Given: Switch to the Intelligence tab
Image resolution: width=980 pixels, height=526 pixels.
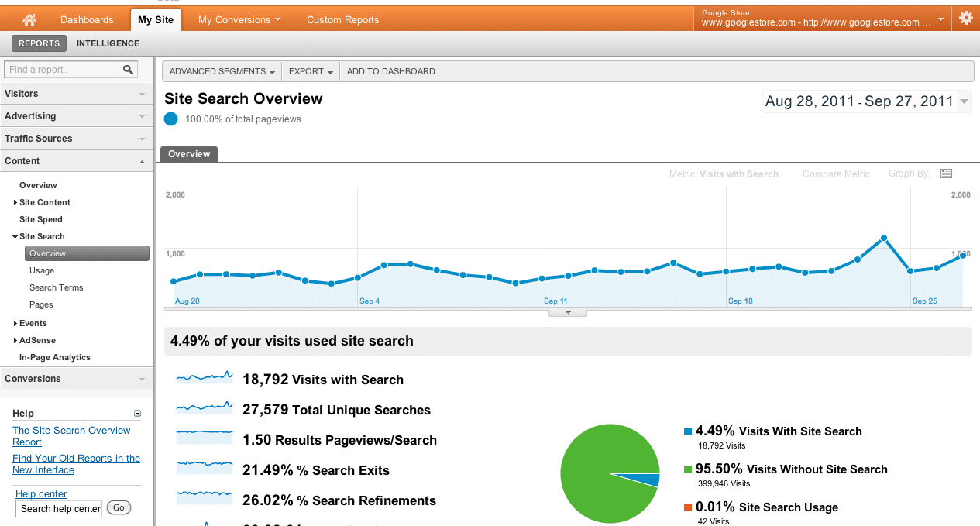Looking at the screenshot, I should point(108,43).
